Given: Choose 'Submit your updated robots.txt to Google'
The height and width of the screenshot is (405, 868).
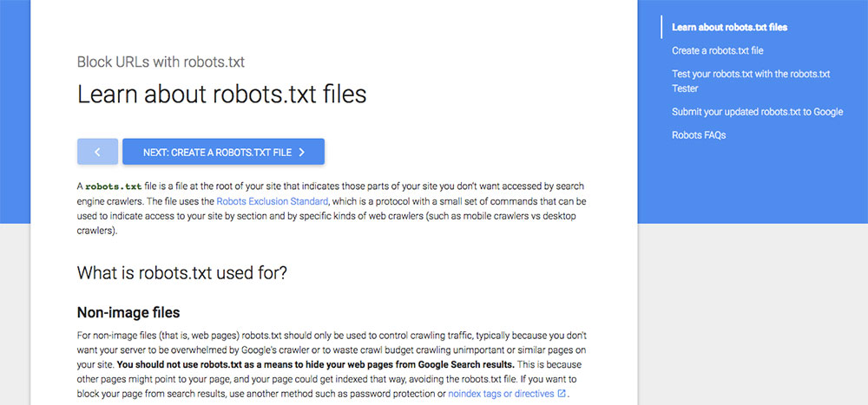Looking at the screenshot, I should click(757, 112).
